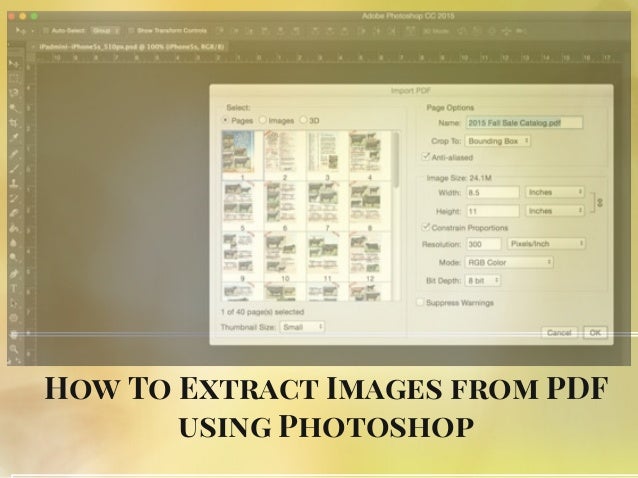Click the Name field with 2015 Fall Sale Catalog.pdf
This screenshot has width=638, height=478.
(x=524, y=123)
